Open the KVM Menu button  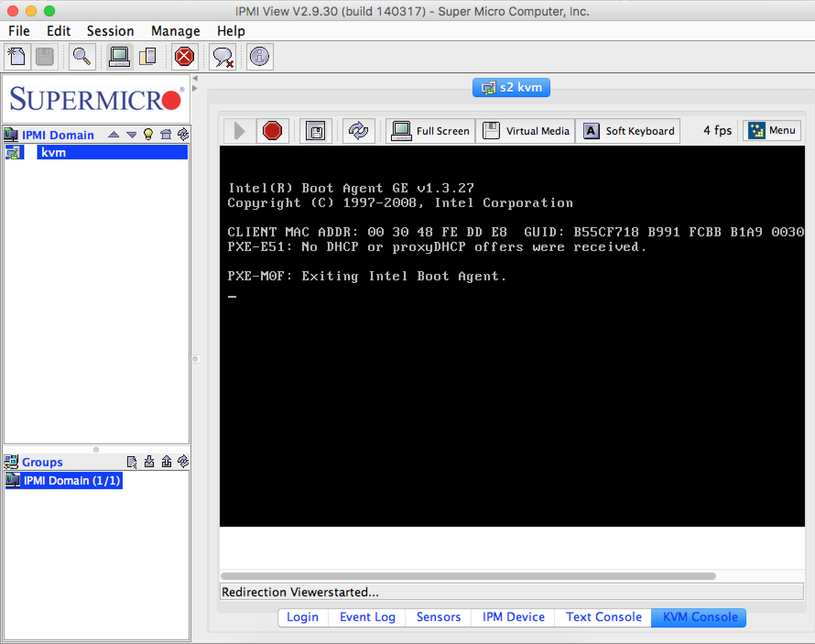click(x=772, y=131)
